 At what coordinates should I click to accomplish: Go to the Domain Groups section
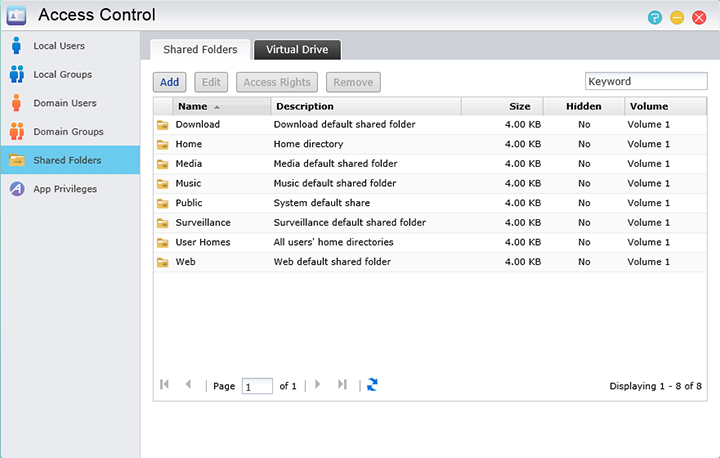click(x=68, y=132)
